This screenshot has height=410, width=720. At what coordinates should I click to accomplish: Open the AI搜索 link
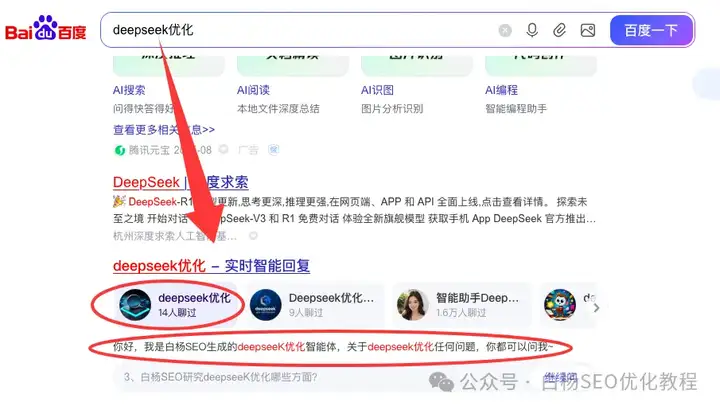click(x=129, y=90)
